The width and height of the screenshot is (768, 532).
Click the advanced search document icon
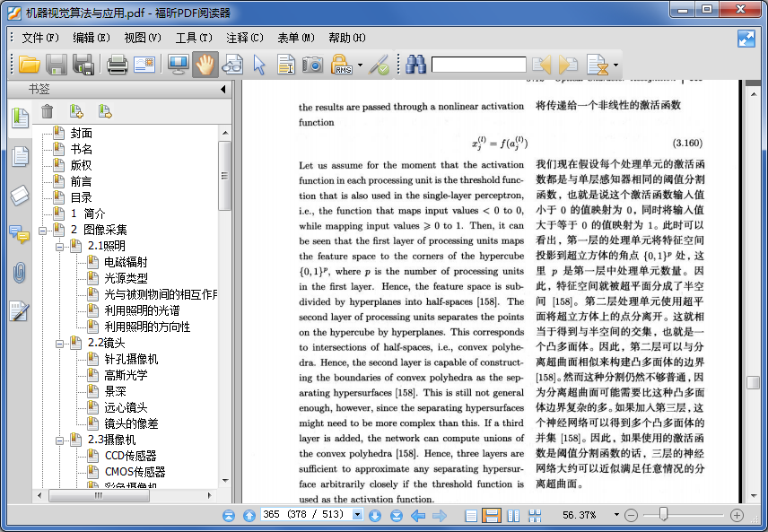597,65
